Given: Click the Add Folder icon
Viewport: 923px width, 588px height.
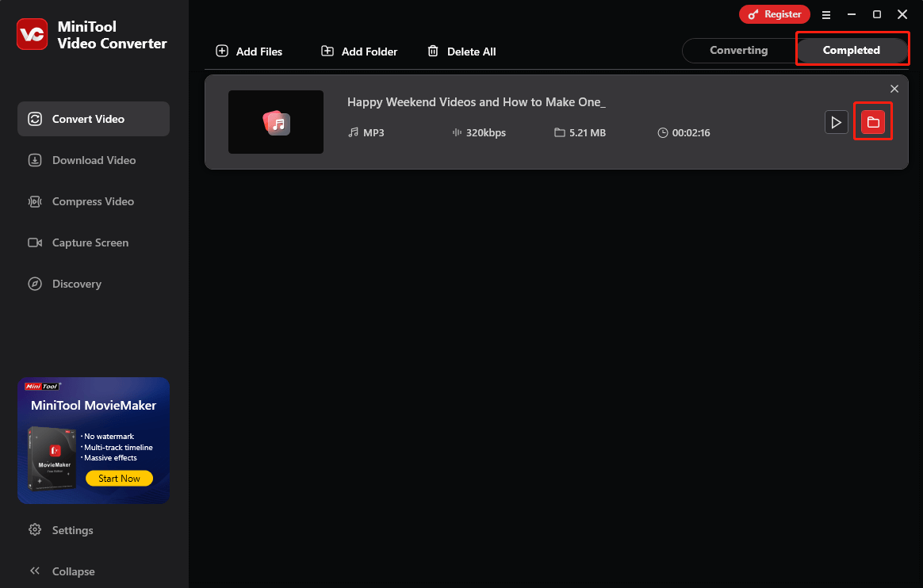Looking at the screenshot, I should (x=327, y=52).
